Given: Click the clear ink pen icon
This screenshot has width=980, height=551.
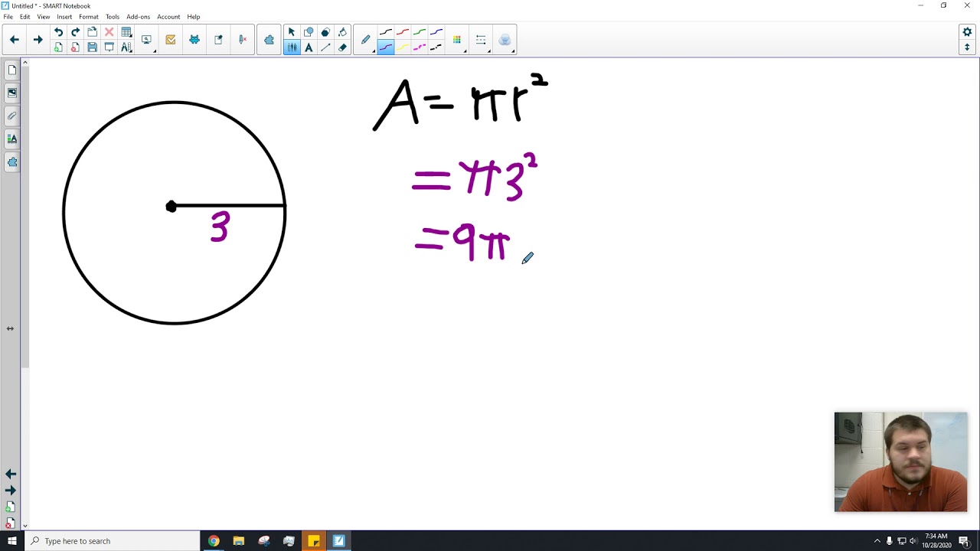Looking at the screenshot, I should pos(243,40).
